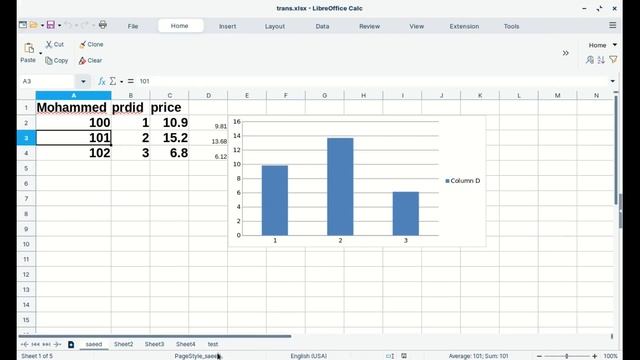This screenshot has width=640, height=360.
Task: Select the saeed sheet tab
Action: coord(93,344)
